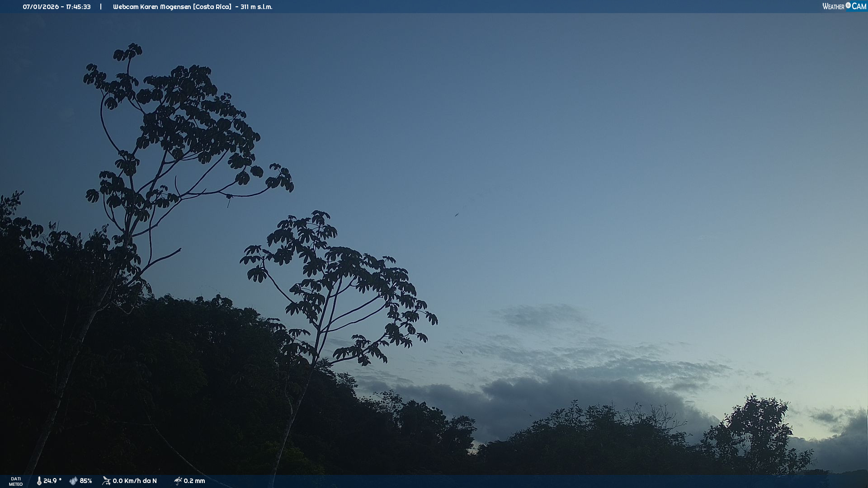Image resolution: width=868 pixels, height=488 pixels.
Task: Click the 17:45:33 timestamp
Action: click(78, 7)
